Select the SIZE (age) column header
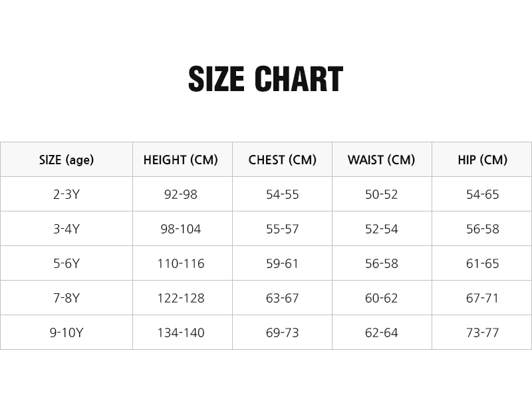 tap(66, 160)
